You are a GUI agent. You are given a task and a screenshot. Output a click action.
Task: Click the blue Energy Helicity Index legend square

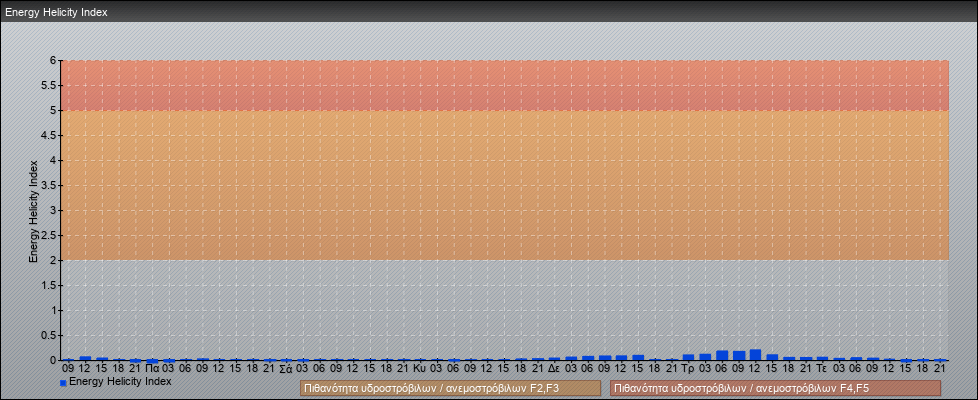63,383
